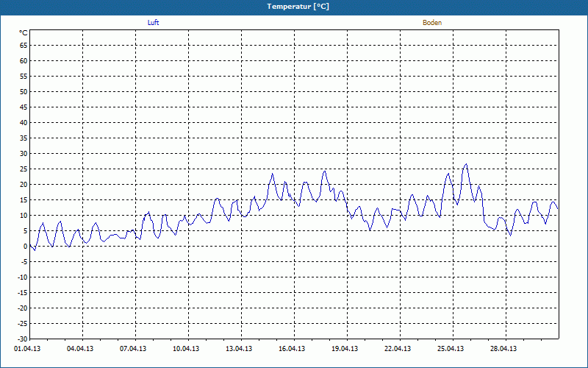Click y-axis value 35
Viewport: 588px width, 368px height.
(24, 138)
